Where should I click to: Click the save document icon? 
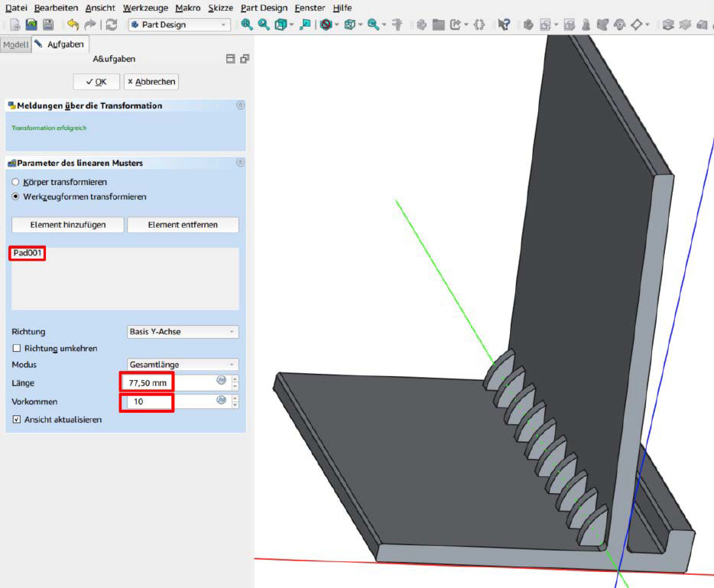pyautogui.click(x=48, y=24)
